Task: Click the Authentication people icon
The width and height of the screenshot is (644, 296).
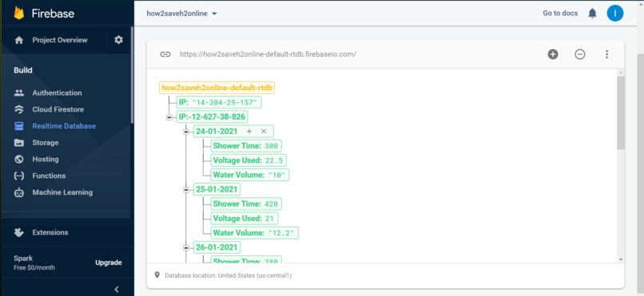Action: pyautogui.click(x=19, y=93)
